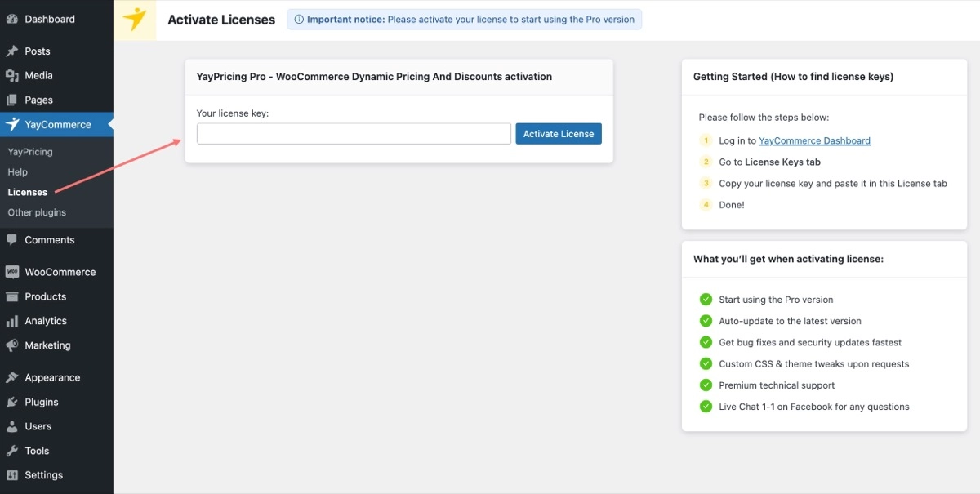Focus the license key input field

click(x=354, y=134)
